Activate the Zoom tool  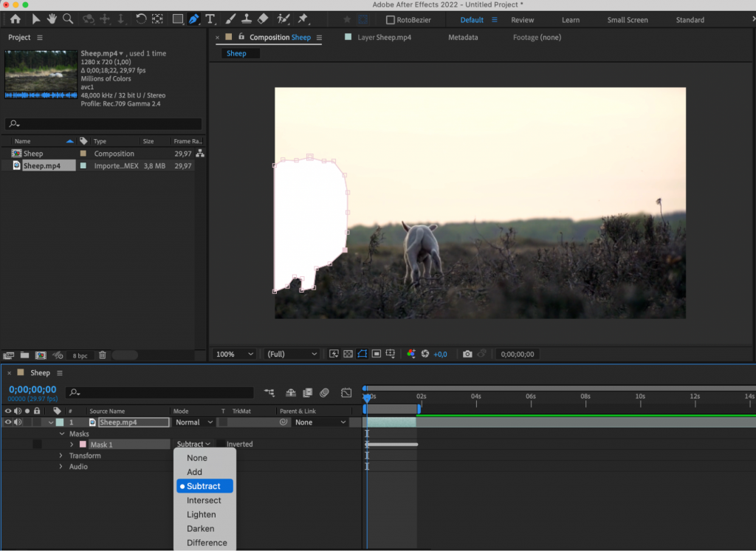68,19
